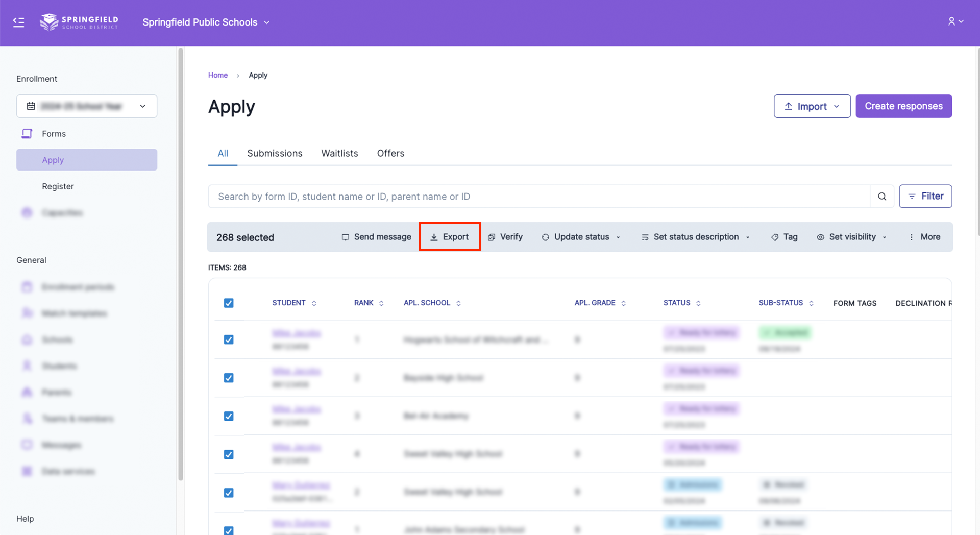The height and width of the screenshot is (535, 980).
Task: Open the Import dropdown
Action: coord(812,106)
